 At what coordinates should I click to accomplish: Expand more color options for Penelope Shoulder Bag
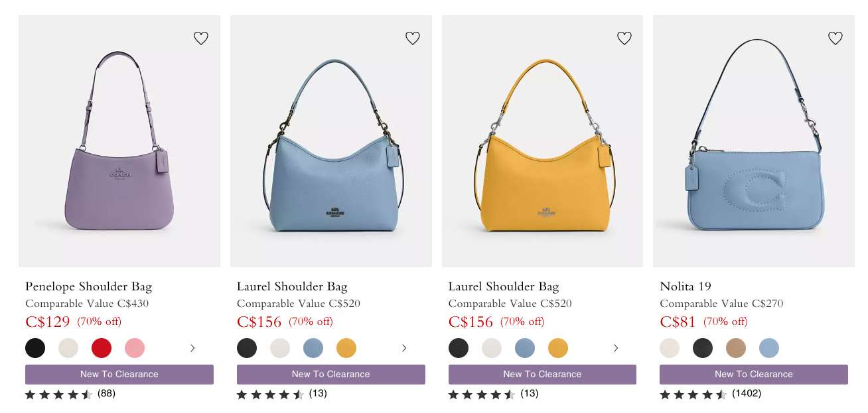pos(192,347)
